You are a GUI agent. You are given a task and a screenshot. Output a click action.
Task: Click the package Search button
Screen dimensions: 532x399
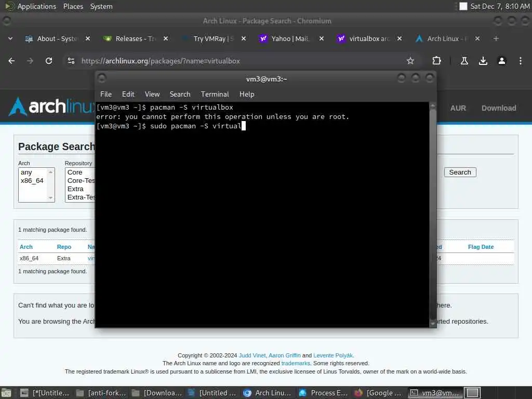[x=460, y=172]
